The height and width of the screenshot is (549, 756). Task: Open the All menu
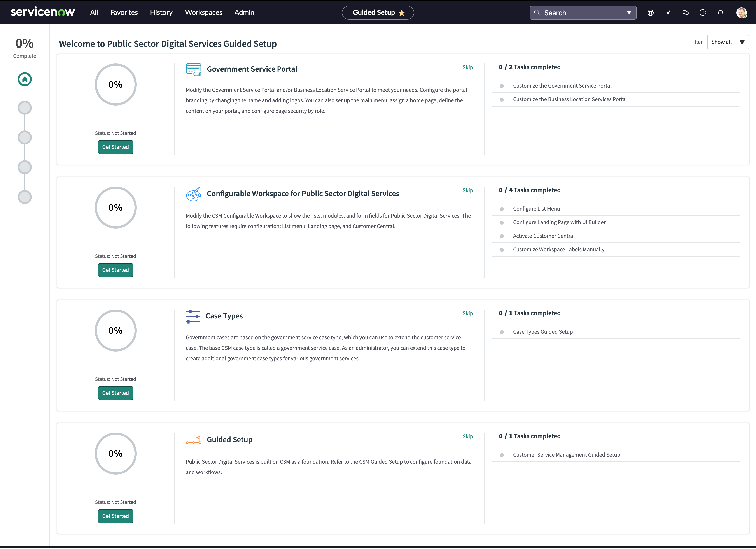point(94,12)
